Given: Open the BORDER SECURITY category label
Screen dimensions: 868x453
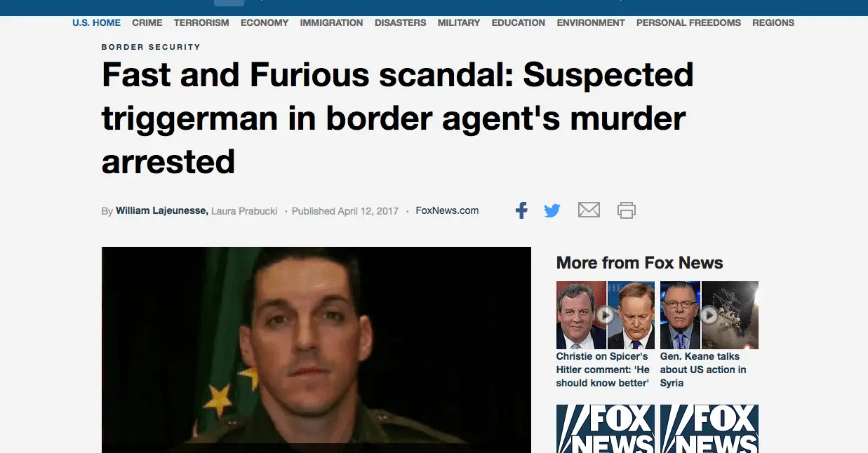Looking at the screenshot, I should pos(151,47).
